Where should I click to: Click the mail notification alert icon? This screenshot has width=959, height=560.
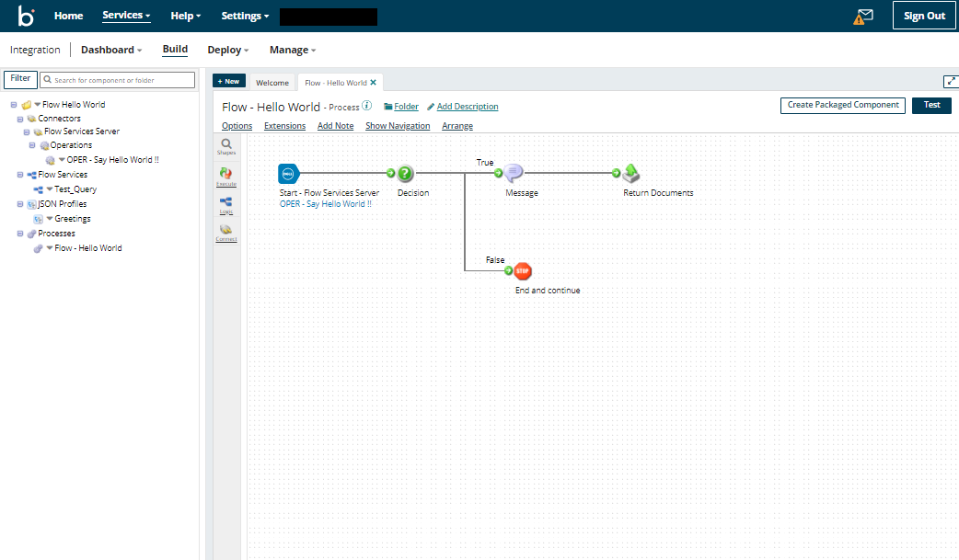click(x=862, y=16)
